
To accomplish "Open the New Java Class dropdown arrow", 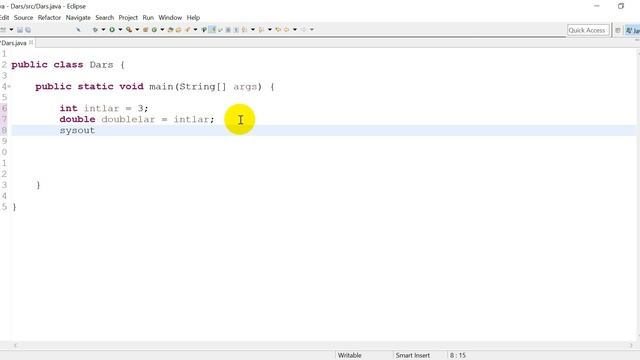I will (162, 29).
